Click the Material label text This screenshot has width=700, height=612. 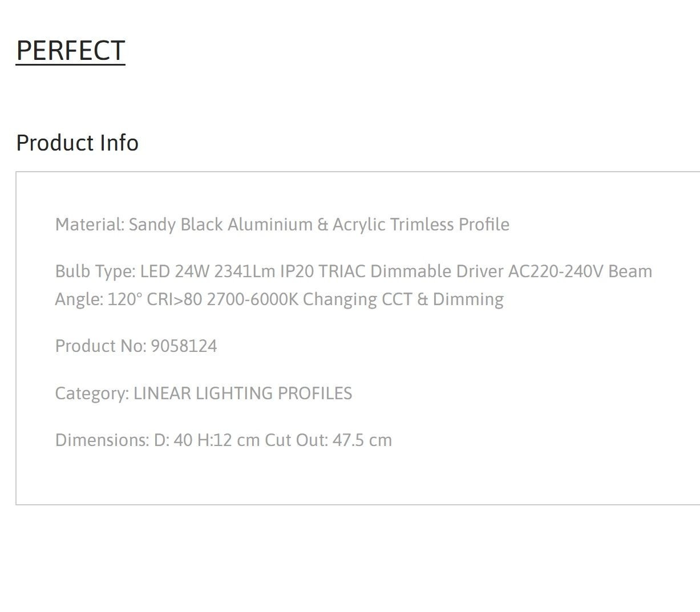pyautogui.click(x=90, y=225)
